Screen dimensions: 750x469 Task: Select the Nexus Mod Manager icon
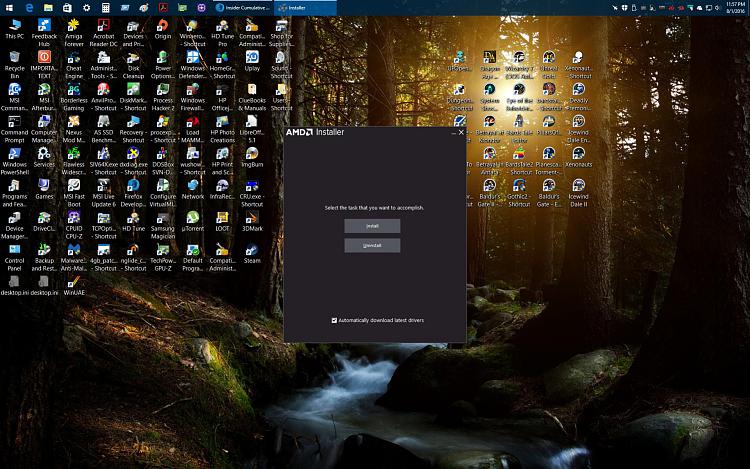[74, 129]
